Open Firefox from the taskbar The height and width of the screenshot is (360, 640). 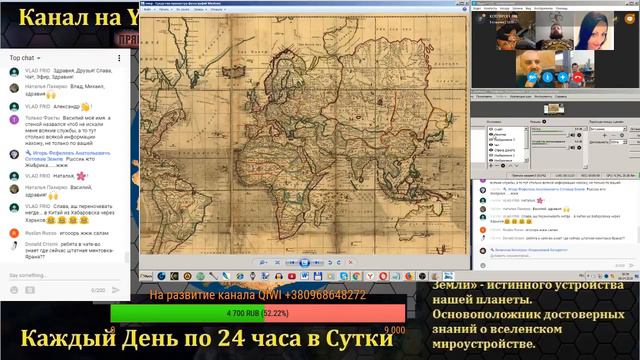coord(409,276)
